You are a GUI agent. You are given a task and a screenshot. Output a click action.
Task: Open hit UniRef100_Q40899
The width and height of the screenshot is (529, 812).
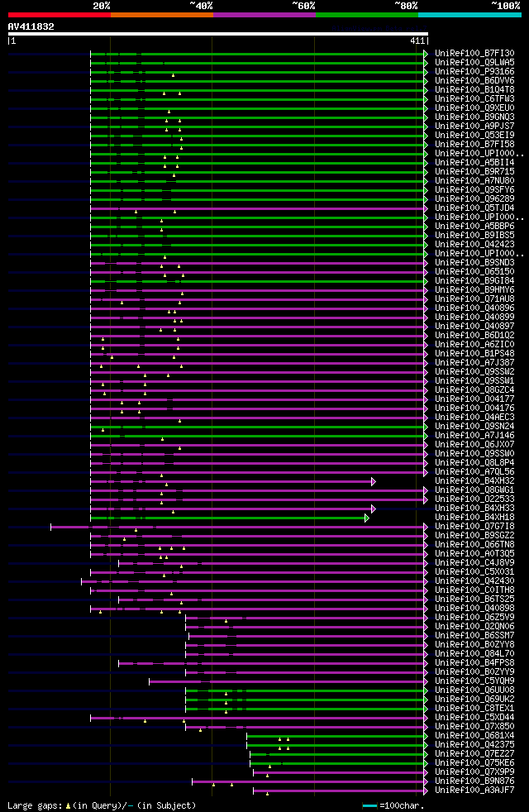[x=474, y=318]
